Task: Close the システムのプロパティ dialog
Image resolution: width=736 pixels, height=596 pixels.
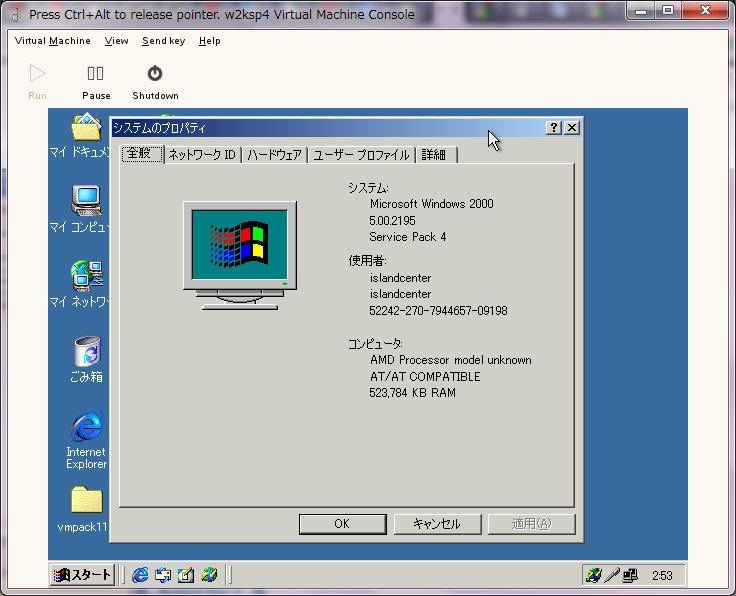Action: point(572,128)
